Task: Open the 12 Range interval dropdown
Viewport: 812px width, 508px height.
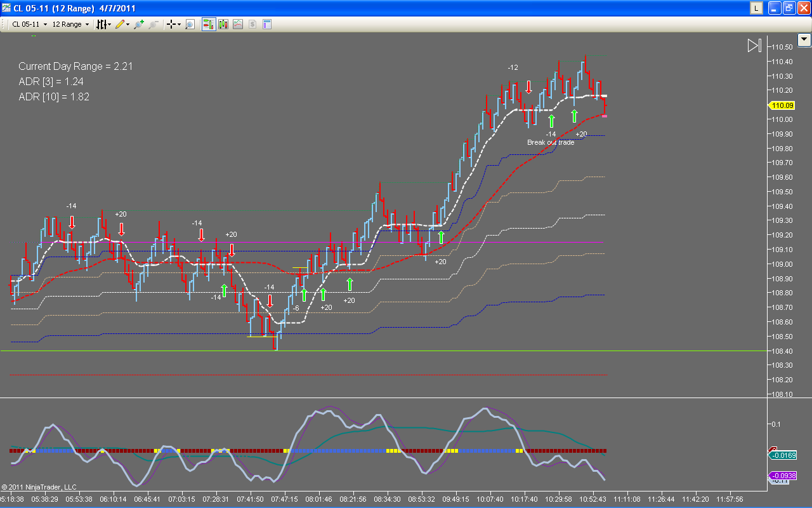Action: (x=70, y=24)
